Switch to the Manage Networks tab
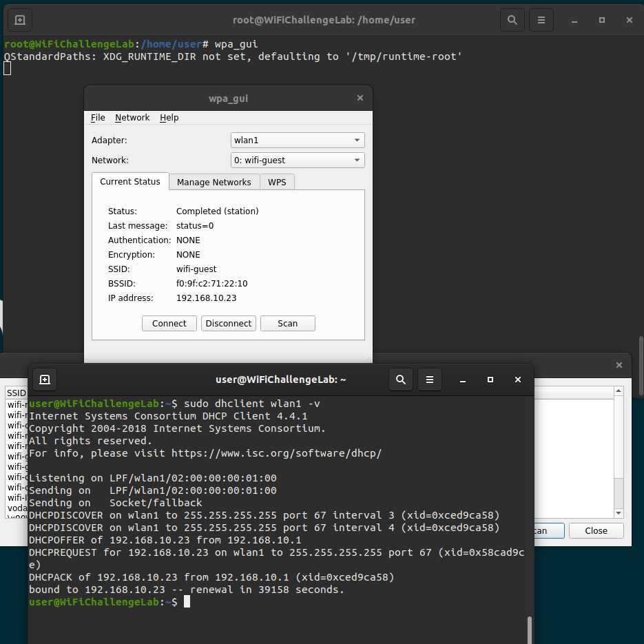 pyautogui.click(x=214, y=182)
